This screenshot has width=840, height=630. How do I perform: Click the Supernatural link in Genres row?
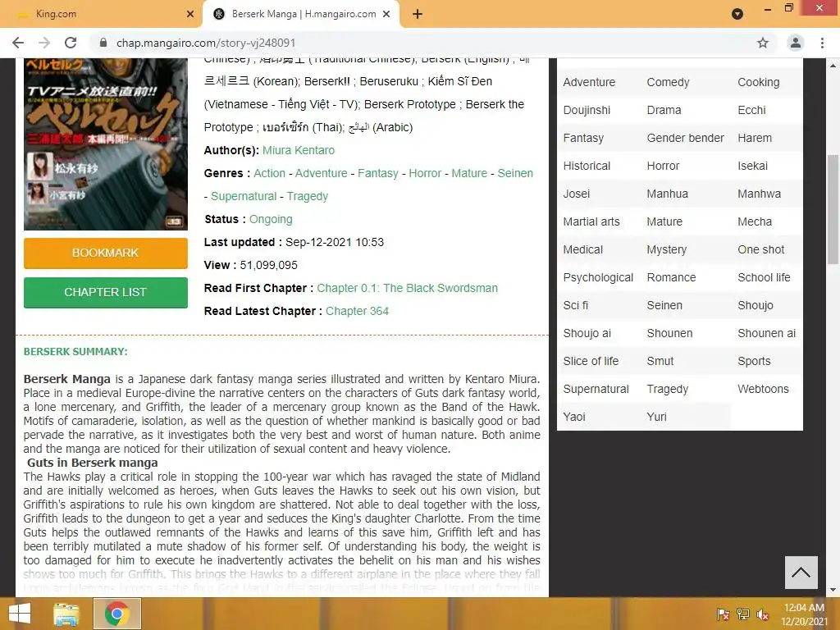[244, 197]
